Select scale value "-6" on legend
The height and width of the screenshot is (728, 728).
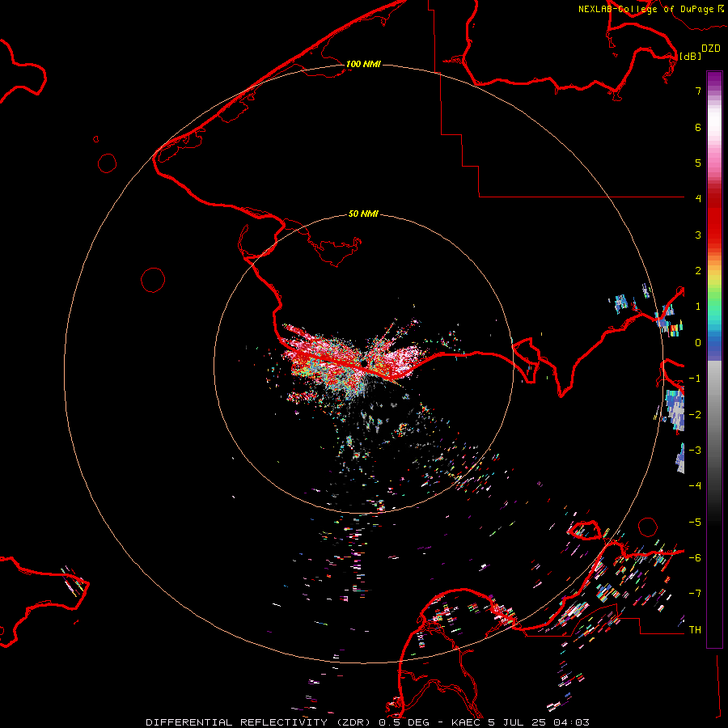tap(695, 558)
